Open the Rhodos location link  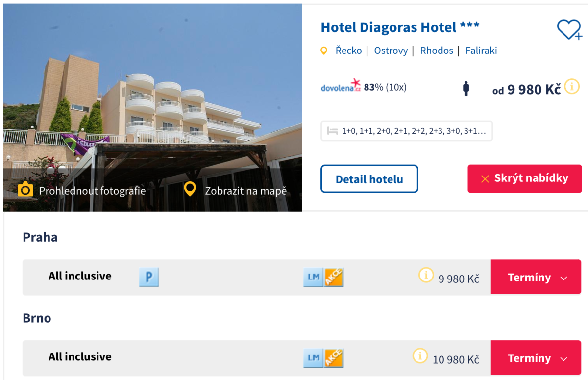(x=436, y=51)
